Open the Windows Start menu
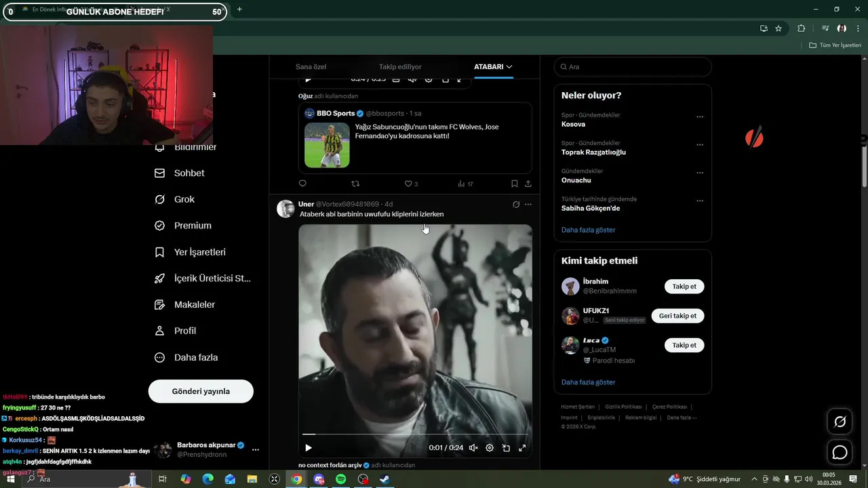 [11, 479]
